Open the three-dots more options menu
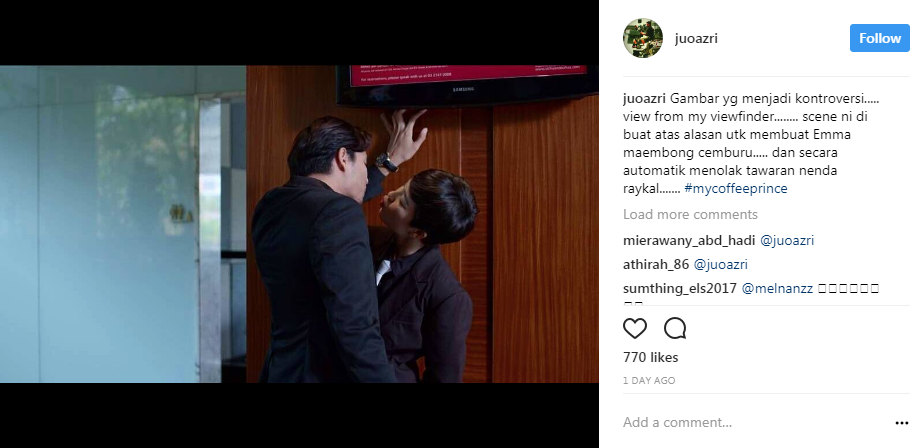 coord(901,423)
